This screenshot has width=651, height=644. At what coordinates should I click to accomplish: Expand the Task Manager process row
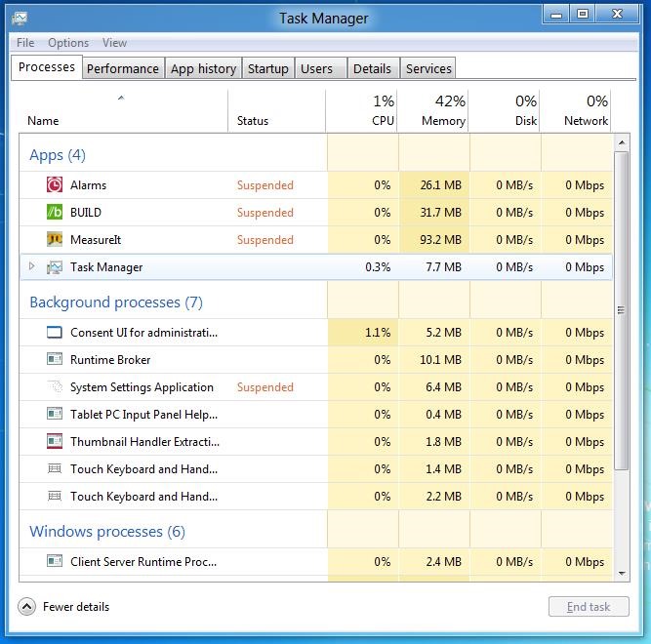[31, 266]
